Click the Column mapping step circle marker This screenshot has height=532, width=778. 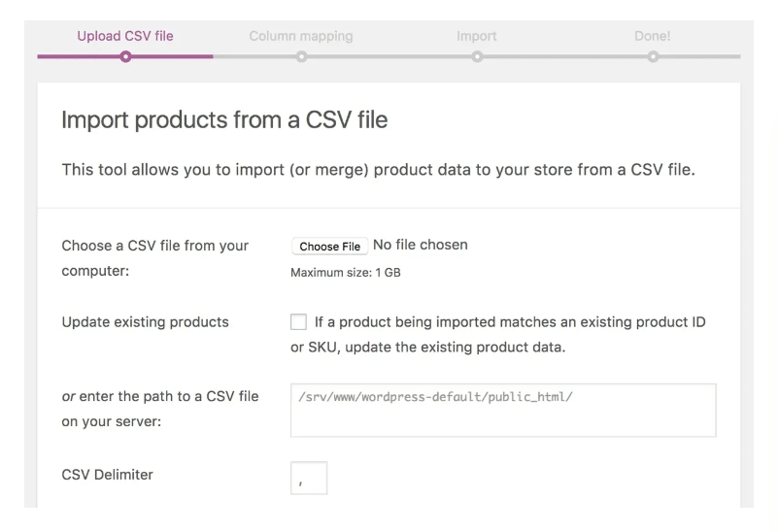(x=302, y=56)
